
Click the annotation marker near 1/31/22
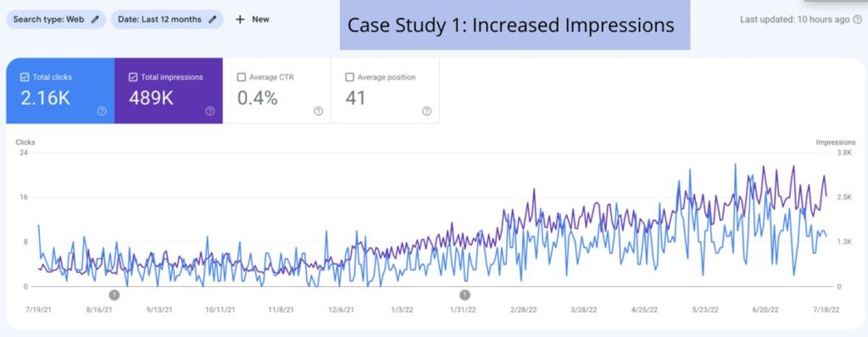[x=465, y=295]
